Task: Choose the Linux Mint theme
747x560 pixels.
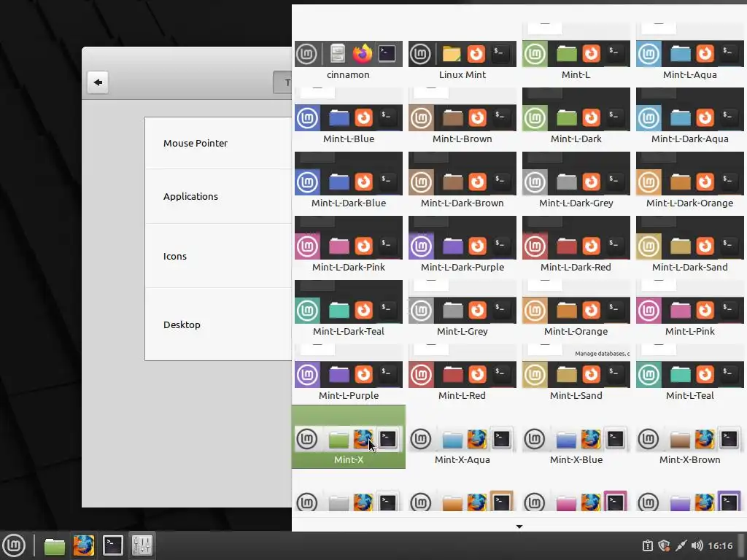Action: pyautogui.click(x=462, y=54)
